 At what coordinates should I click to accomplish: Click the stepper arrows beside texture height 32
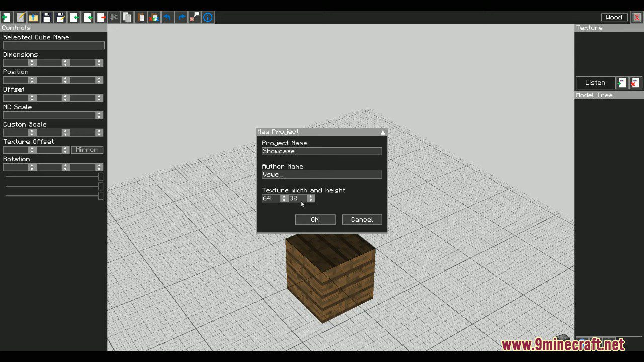[x=311, y=198]
